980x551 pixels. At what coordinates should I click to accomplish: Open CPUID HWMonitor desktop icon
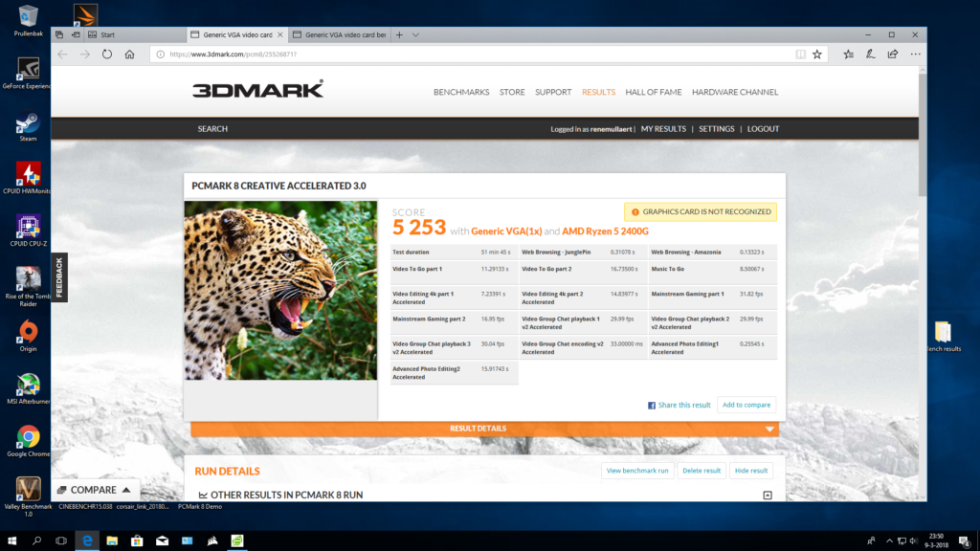pos(28,179)
